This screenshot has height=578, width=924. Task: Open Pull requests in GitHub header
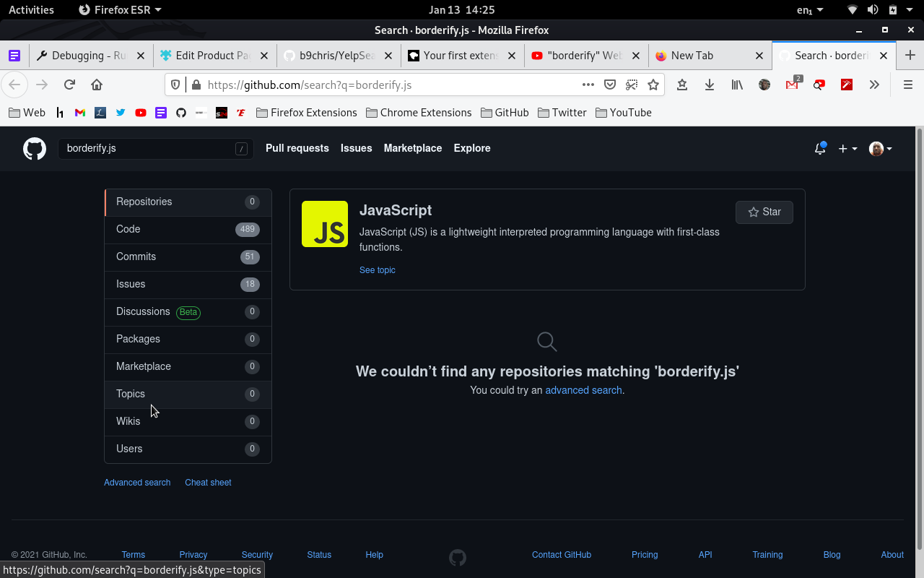click(x=297, y=148)
